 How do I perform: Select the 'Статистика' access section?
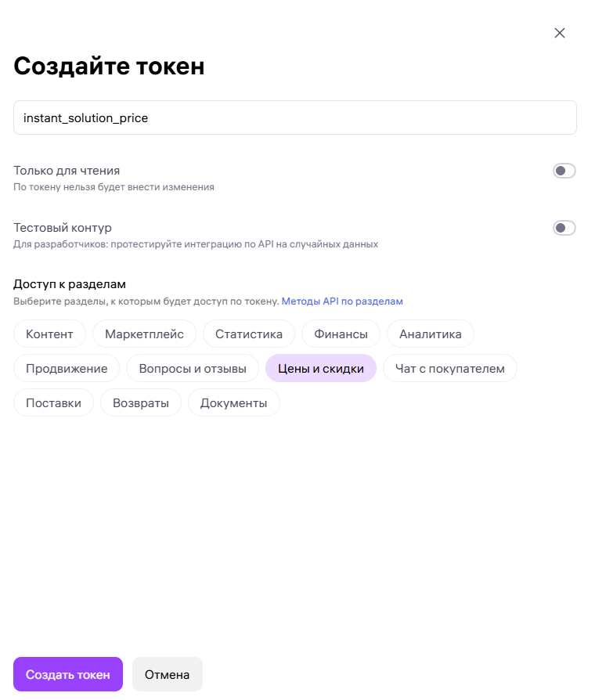coord(248,334)
